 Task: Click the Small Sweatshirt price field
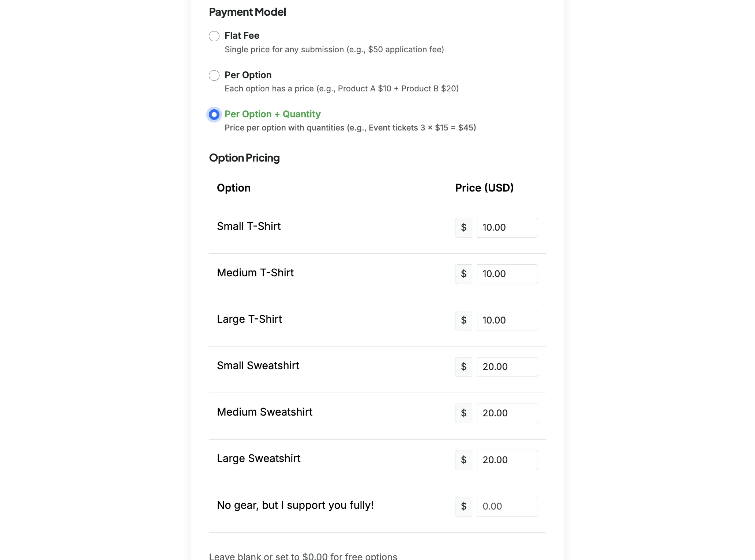507,367
